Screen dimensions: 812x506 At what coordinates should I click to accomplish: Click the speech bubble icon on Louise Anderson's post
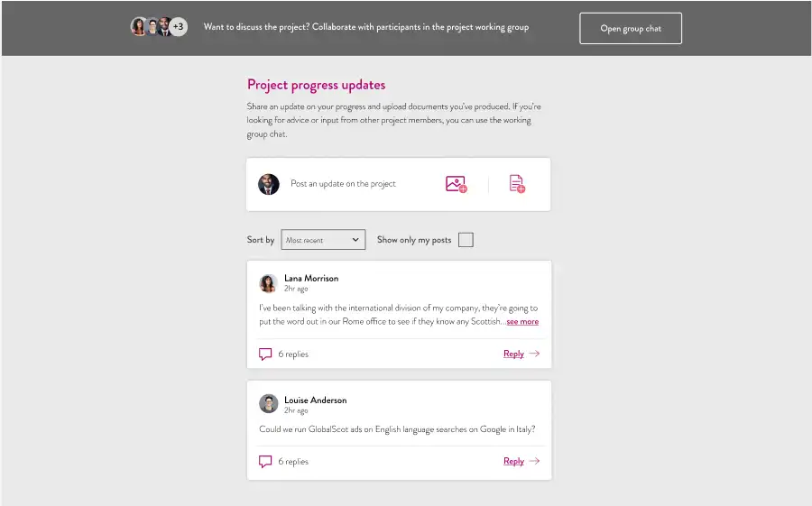[265, 462]
